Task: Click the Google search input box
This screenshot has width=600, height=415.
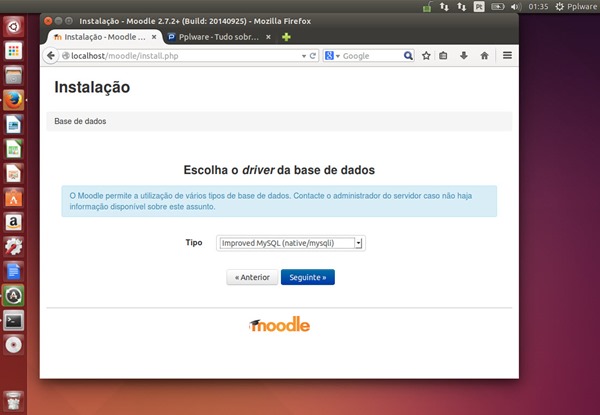Action: [x=371, y=56]
